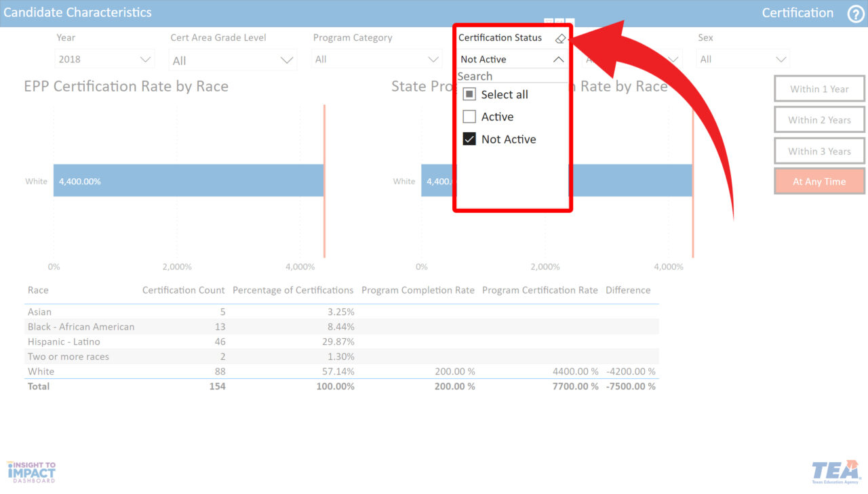
Task: Select the Within 2 Years button
Action: click(819, 121)
